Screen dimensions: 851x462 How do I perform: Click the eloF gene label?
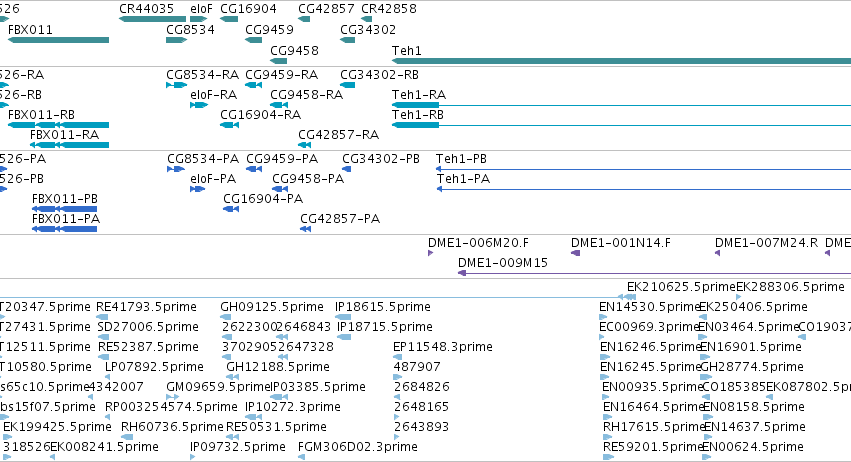(x=201, y=9)
